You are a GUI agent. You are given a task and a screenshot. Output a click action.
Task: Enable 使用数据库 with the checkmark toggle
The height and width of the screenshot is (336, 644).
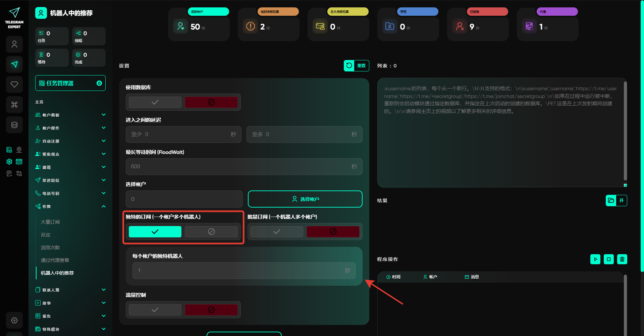pos(155,102)
